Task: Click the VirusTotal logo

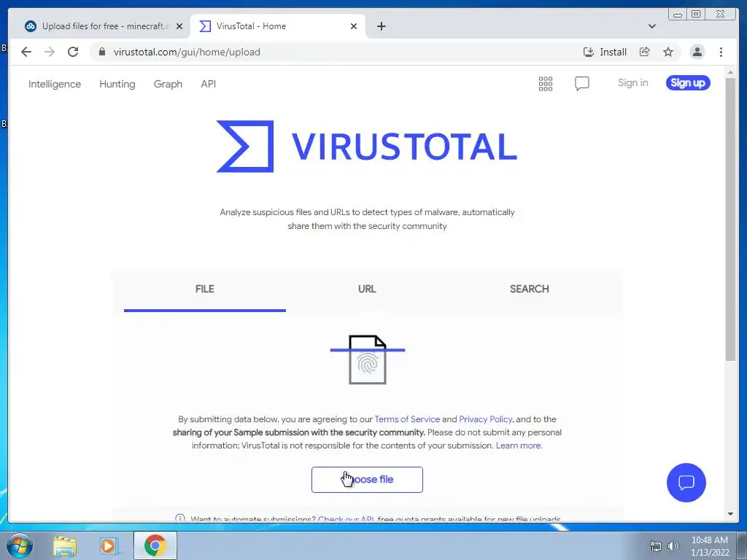Action: point(366,146)
